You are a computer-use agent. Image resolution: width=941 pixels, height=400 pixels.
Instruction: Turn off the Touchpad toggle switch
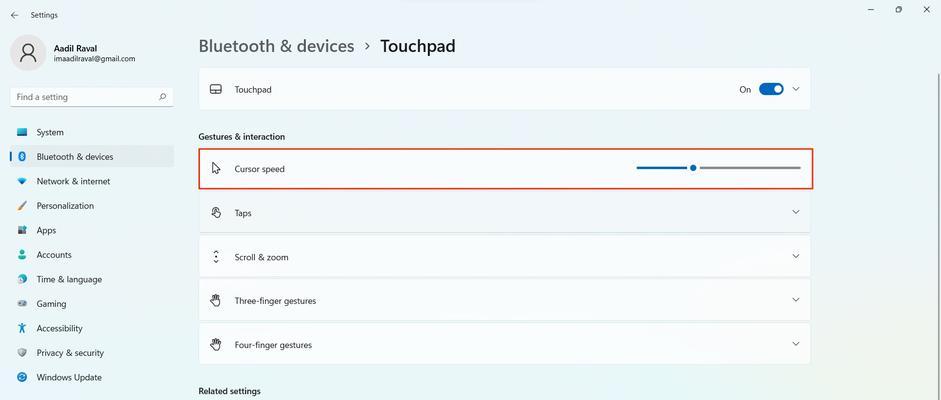[x=771, y=89]
